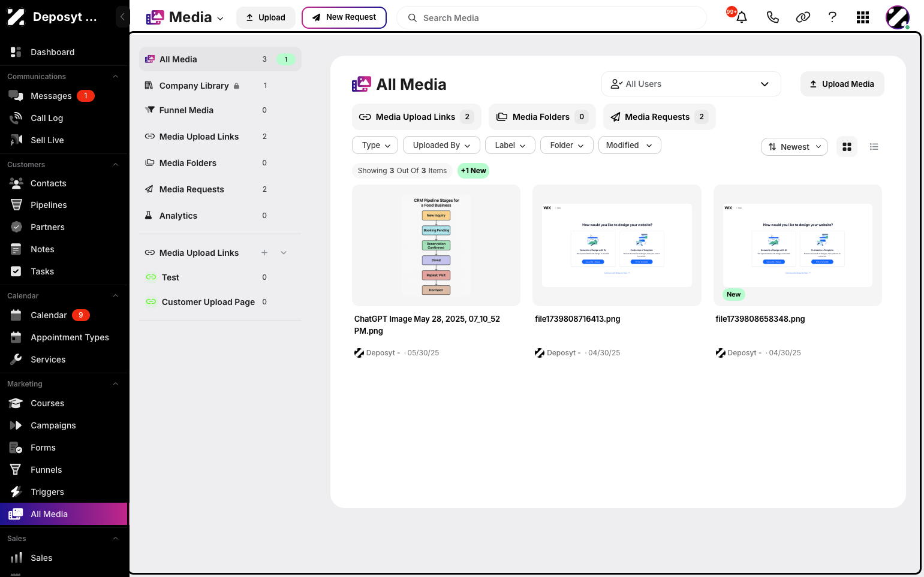Open Appointment Types in the sidebar
The image size is (924, 577).
(x=64, y=337)
